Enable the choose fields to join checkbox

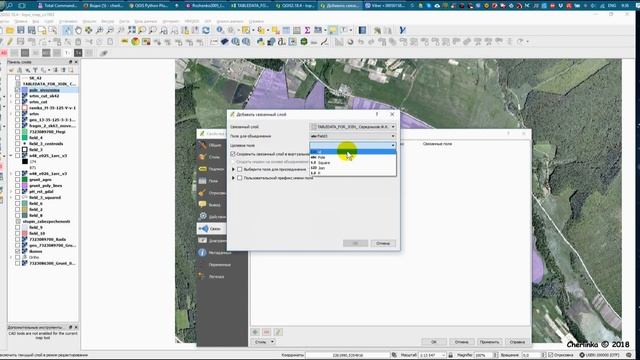tap(240, 169)
